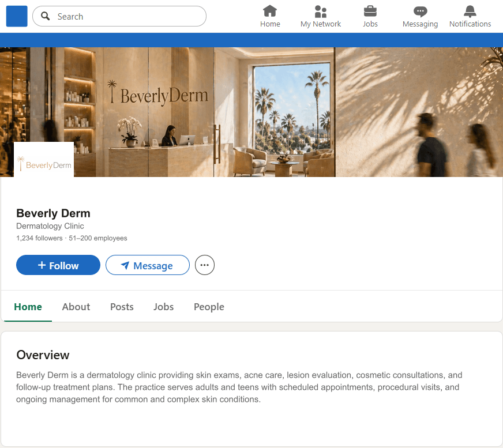Message Beverly Derm
The height and width of the screenshot is (448, 503).
147,265
